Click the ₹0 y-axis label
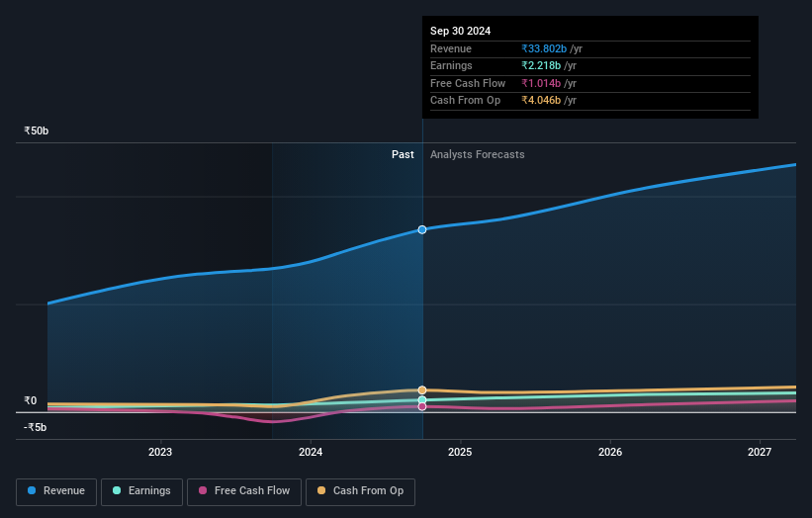Screen dimensions: 812x518 point(31,401)
